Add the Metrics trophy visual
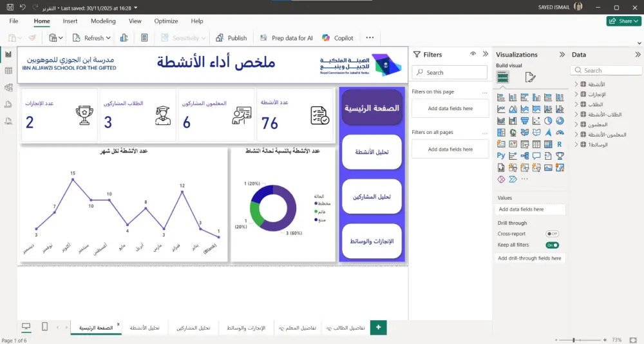Viewport: 644px width, 344px height. pyautogui.click(x=560, y=156)
